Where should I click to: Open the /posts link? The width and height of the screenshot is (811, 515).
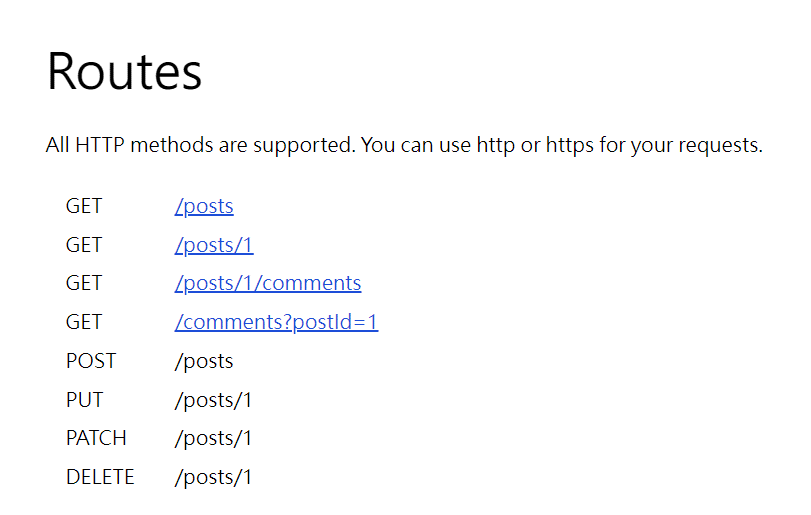point(204,206)
